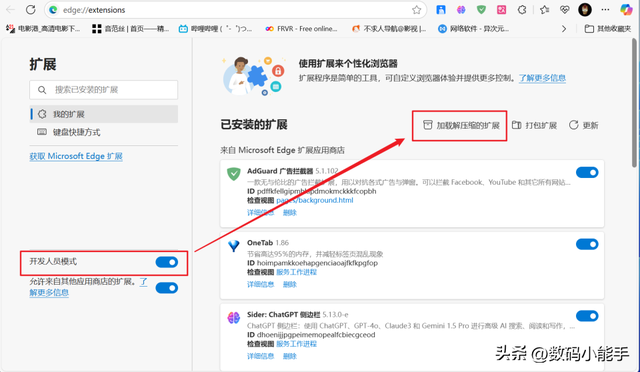
Task: Click the back navigation arrow
Action: [11, 10]
